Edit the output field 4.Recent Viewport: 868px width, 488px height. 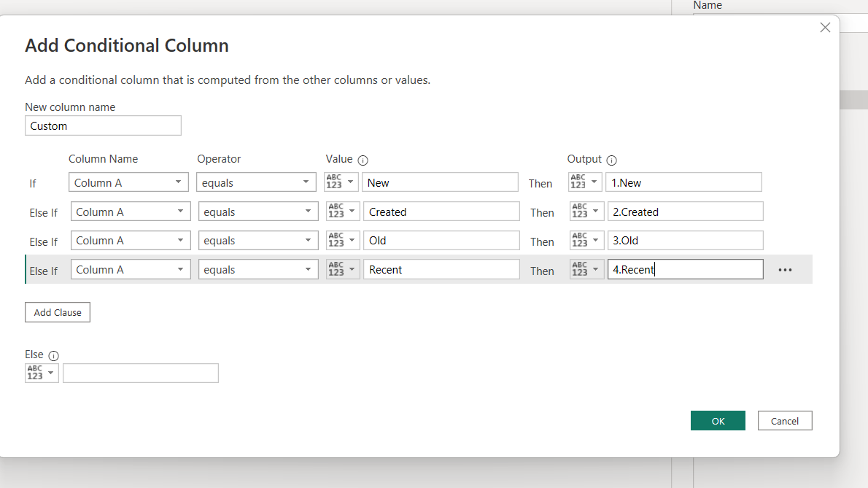(686, 269)
